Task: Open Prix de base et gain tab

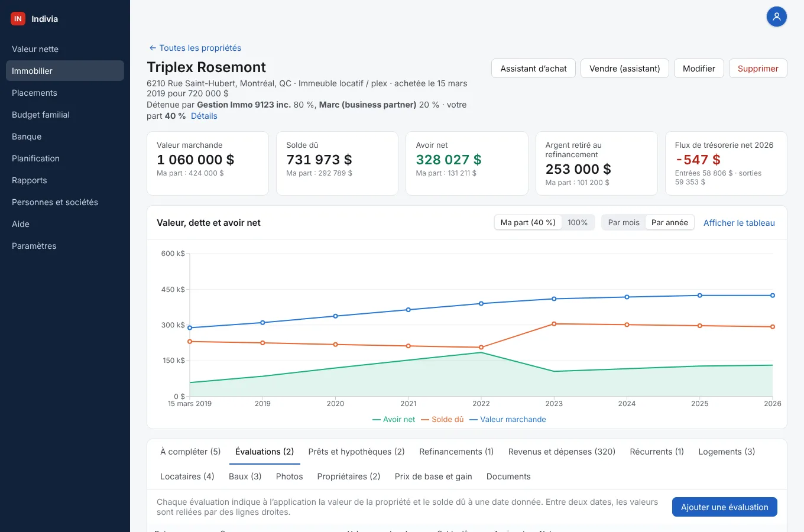Action: [433, 476]
